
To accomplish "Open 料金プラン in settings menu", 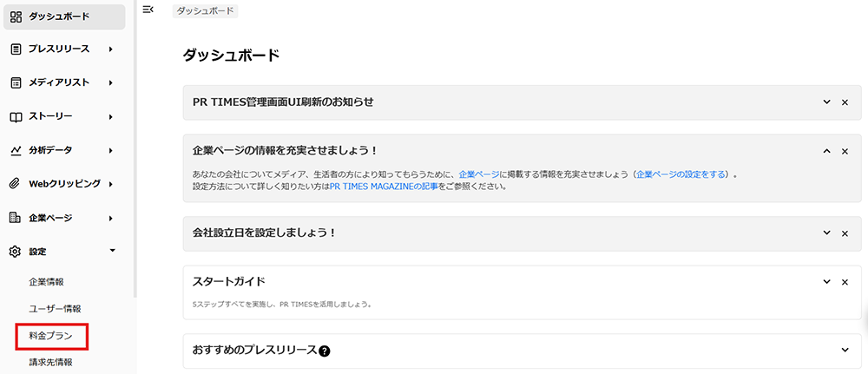I will point(49,335).
